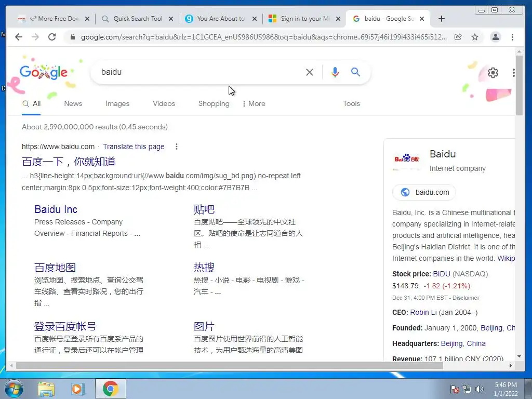532x399 pixels.
Task: Open Windows Explorer from taskbar
Action: click(46, 389)
